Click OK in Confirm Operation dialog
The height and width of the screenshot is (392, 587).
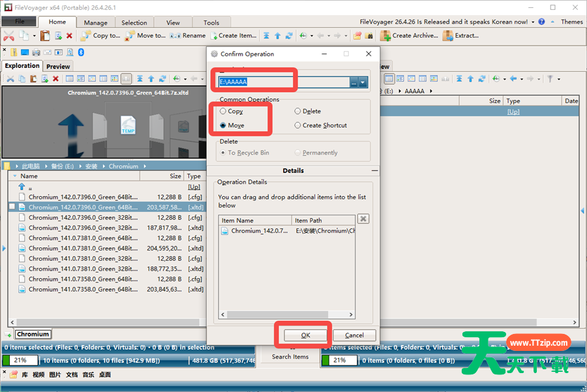(x=305, y=335)
